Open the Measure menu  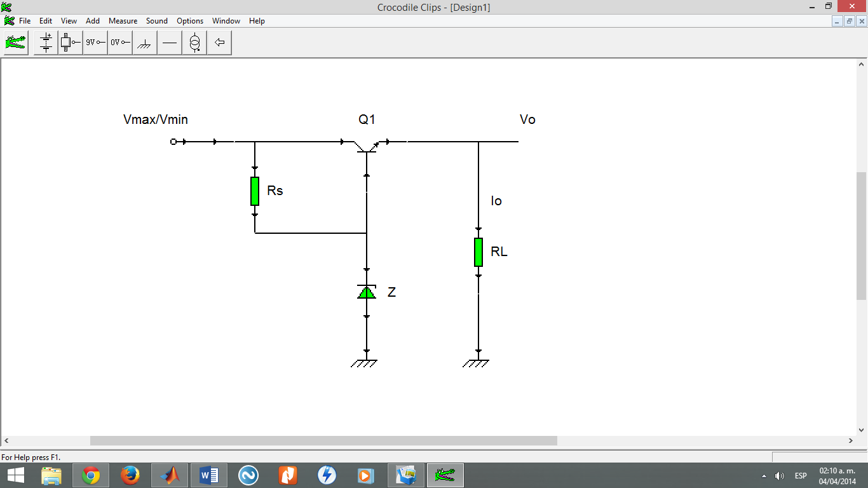123,21
